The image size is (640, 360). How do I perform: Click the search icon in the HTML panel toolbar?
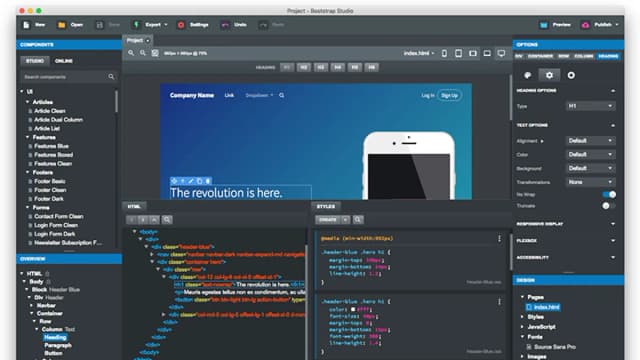click(167, 220)
